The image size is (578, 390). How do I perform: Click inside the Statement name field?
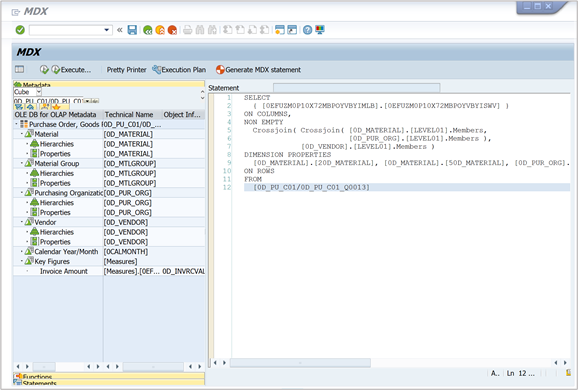pos(356,88)
